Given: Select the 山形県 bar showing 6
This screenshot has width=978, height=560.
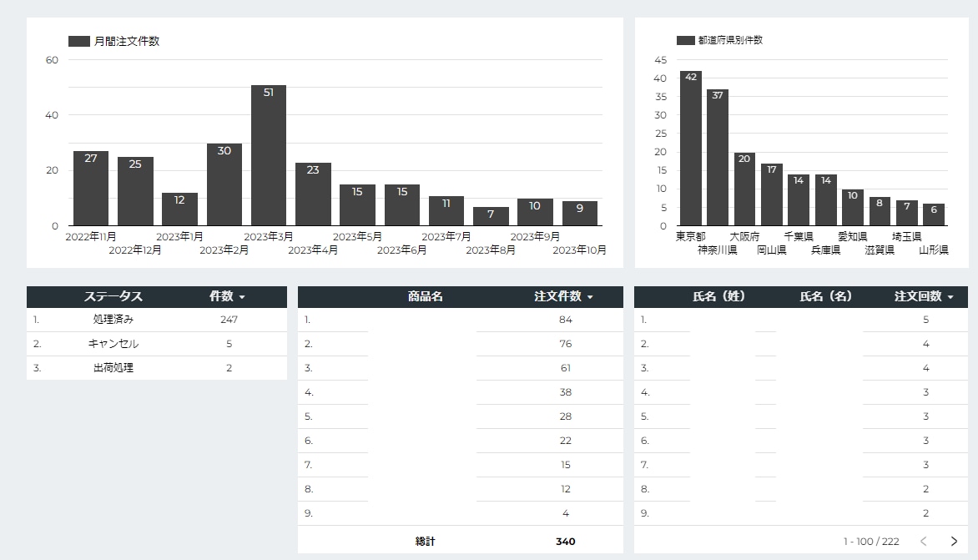Looking at the screenshot, I should 934,215.
